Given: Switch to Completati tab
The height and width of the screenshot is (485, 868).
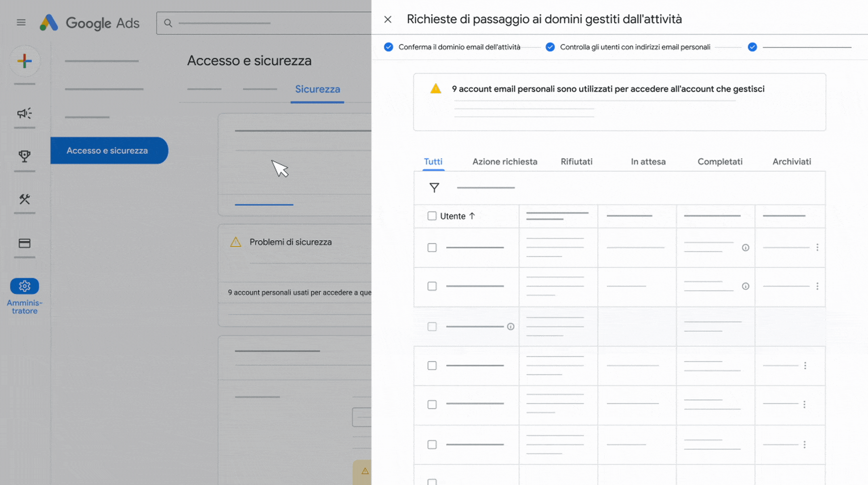Looking at the screenshot, I should pos(720,162).
